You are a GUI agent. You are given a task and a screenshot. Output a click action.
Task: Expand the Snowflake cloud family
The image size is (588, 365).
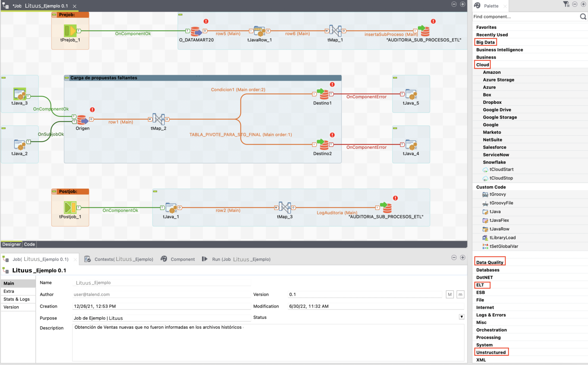click(x=494, y=162)
